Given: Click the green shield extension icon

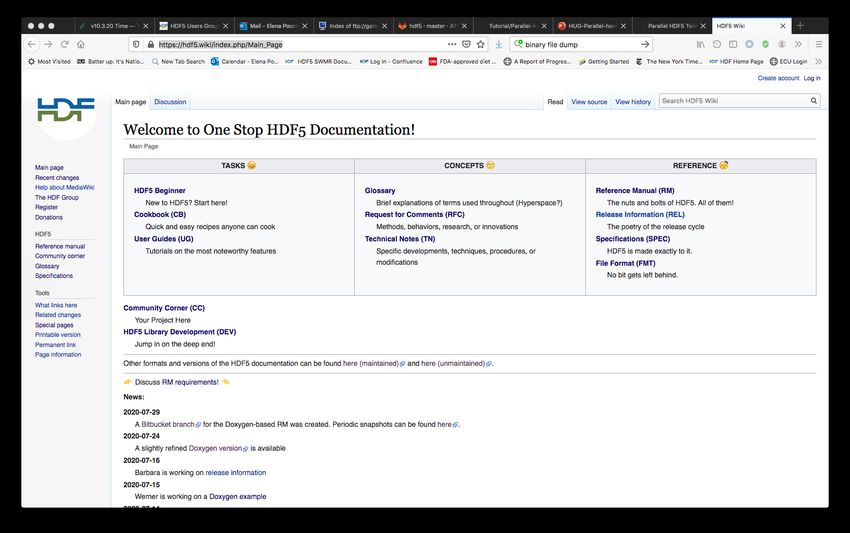Looking at the screenshot, I should (765, 44).
